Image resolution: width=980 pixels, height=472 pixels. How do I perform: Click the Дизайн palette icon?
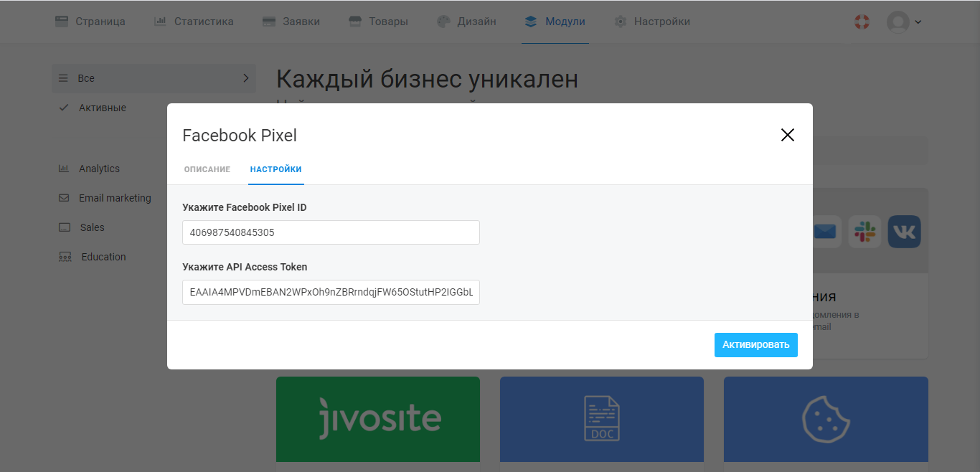point(443,22)
